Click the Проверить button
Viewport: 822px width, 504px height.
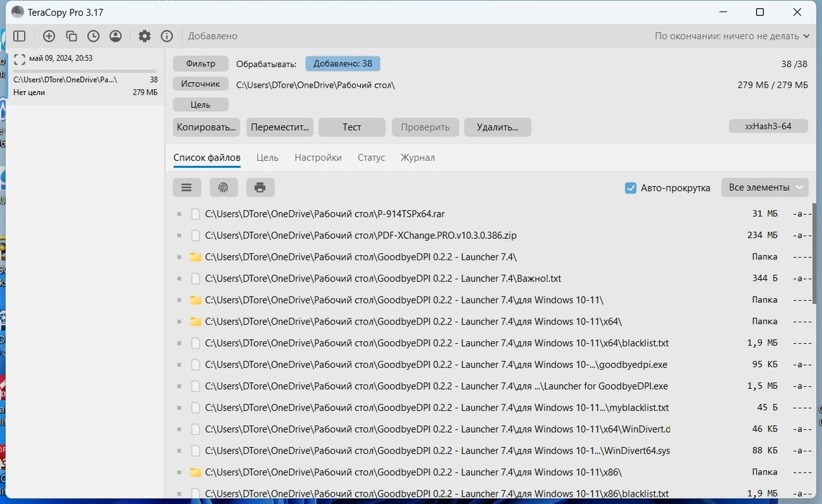[425, 127]
